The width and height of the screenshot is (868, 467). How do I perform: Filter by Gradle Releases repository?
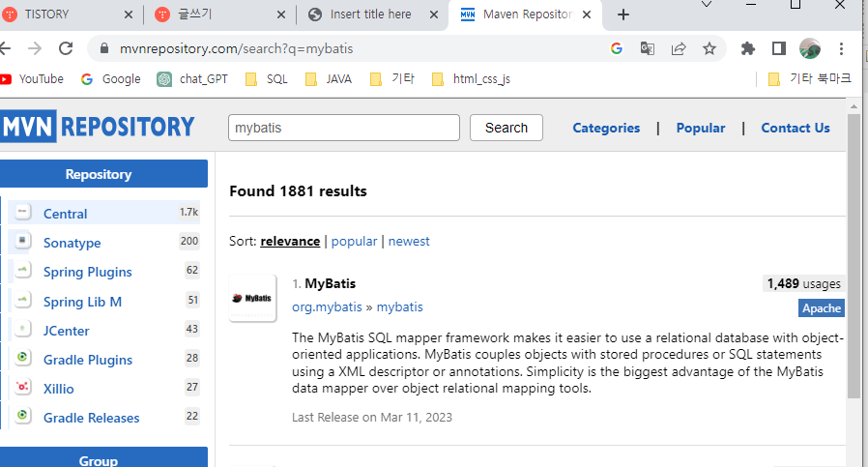(91, 418)
